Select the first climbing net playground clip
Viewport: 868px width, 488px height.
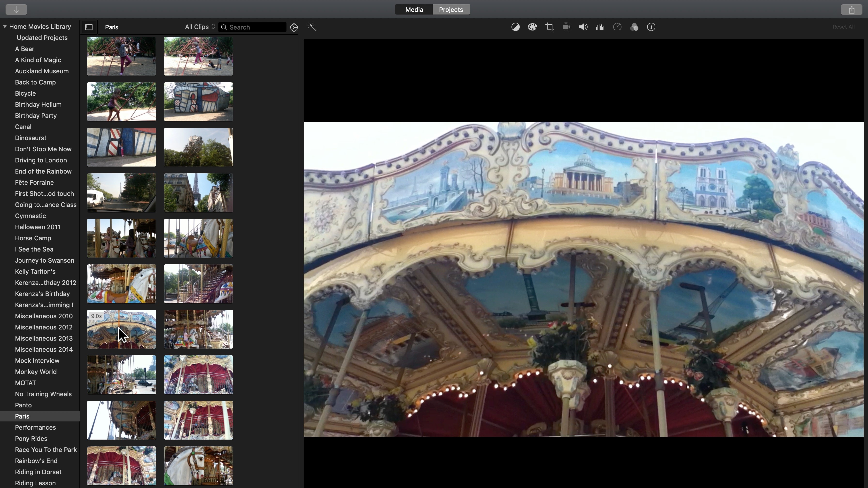pyautogui.click(x=122, y=56)
